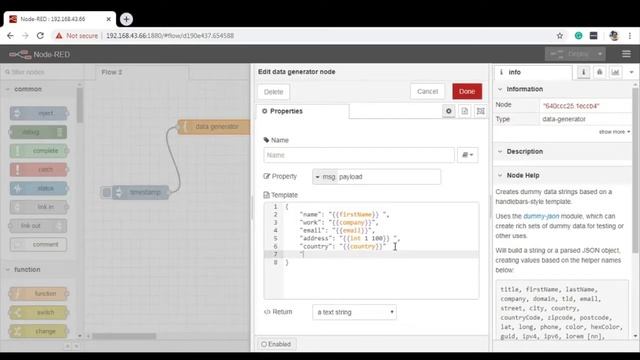Select the link in palette node

pyautogui.click(x=39, y=207)
